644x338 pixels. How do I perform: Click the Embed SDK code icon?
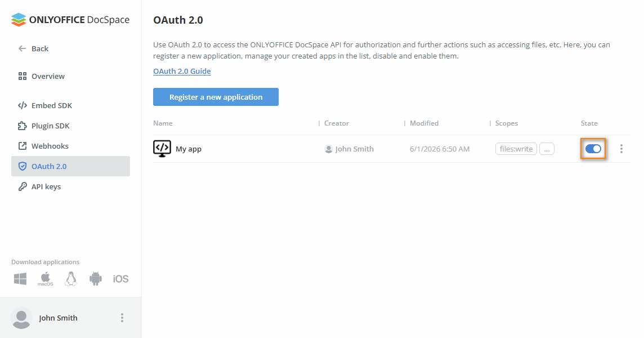pyautogui.click(x=23, y=105)
